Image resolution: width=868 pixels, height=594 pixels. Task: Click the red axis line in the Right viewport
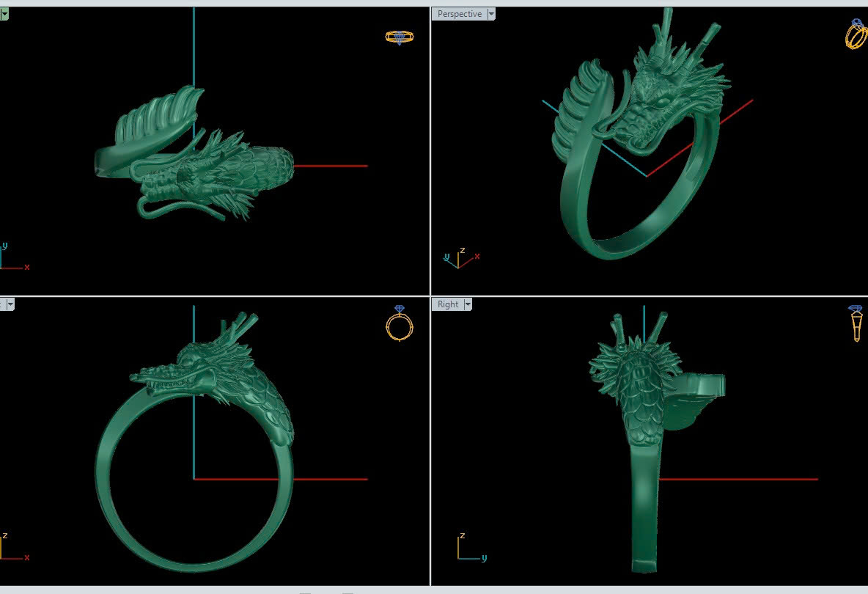coord(740,479)
